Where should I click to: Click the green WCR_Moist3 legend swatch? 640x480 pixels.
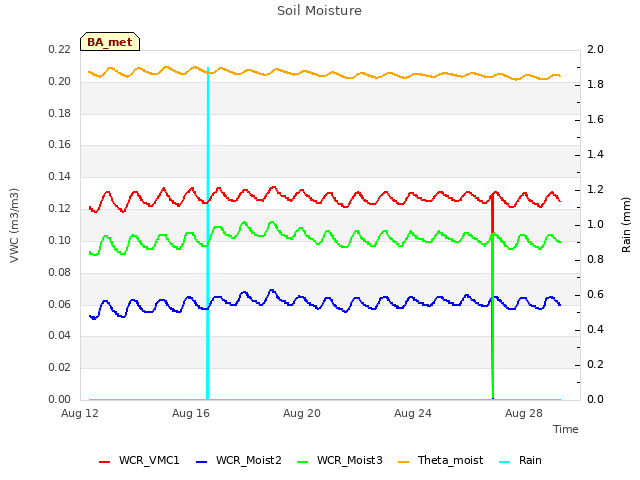(x=302, y=462)
